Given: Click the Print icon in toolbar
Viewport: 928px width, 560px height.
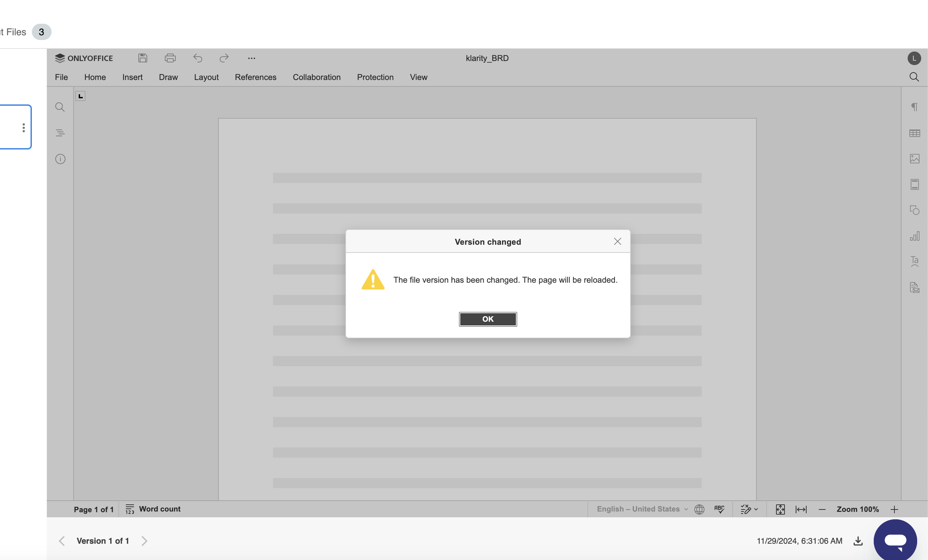Looking at the screenshot, I should coord(170,58).
